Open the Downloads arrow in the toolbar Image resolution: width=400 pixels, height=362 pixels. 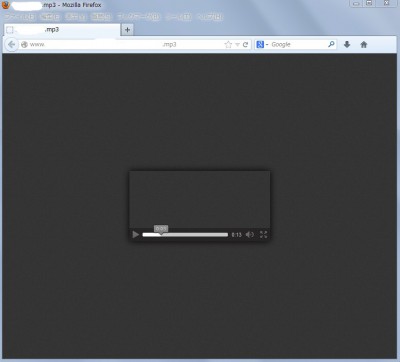pyautogui.click(x=347, y=44)
